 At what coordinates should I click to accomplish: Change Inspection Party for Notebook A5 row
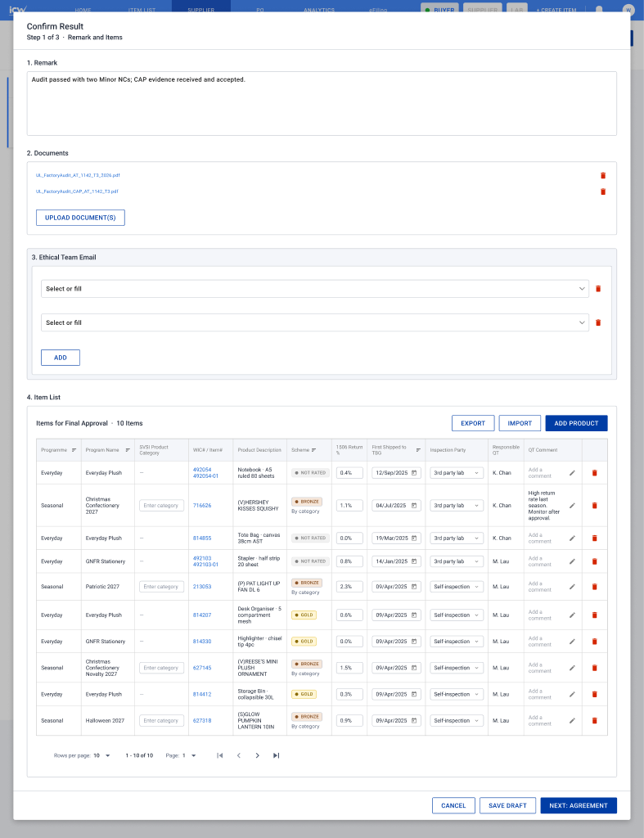(x=457, y=473)
